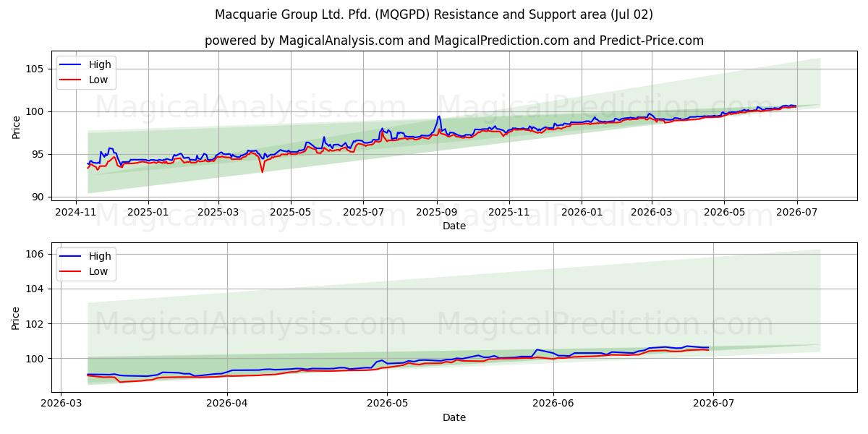Click the chart title mentioning Macquarie Group
Screen dimensions: 868x434
[x=434, y=14]
